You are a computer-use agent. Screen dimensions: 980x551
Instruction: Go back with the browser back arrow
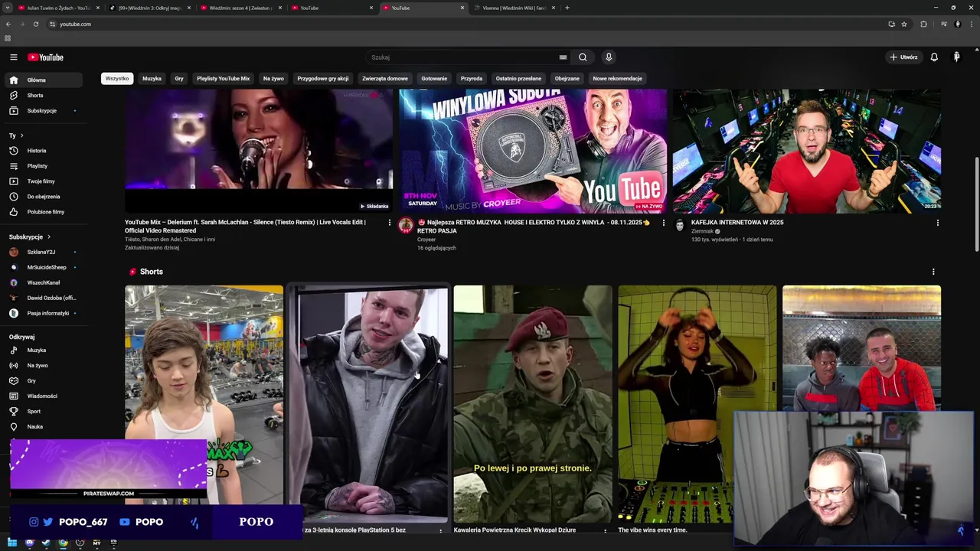(x=8, y=24)
